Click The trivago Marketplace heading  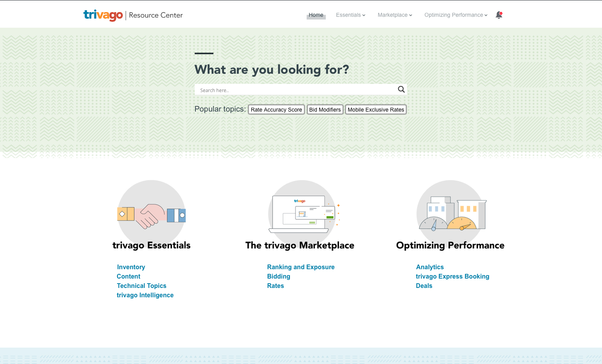click(300, 245)
